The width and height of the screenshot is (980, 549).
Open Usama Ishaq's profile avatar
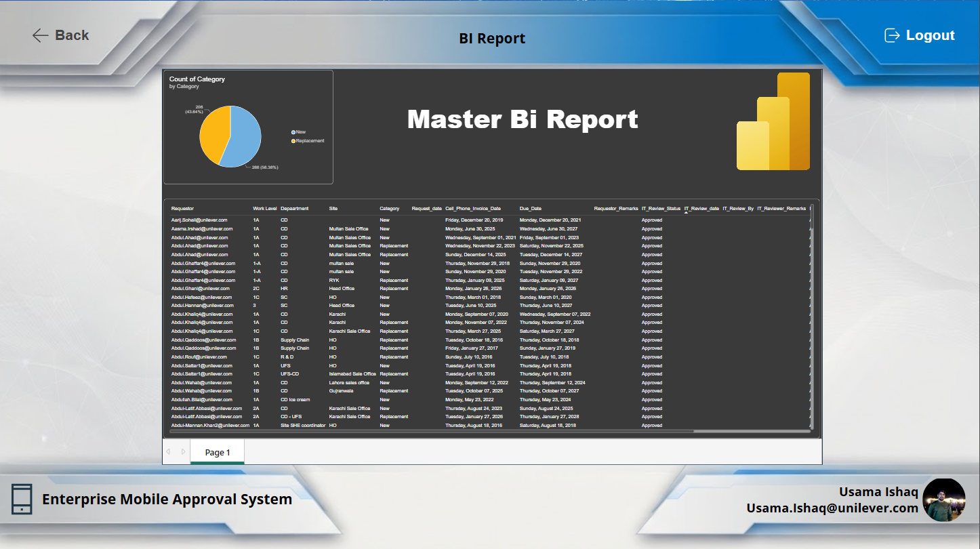click(x=944, y=500)
